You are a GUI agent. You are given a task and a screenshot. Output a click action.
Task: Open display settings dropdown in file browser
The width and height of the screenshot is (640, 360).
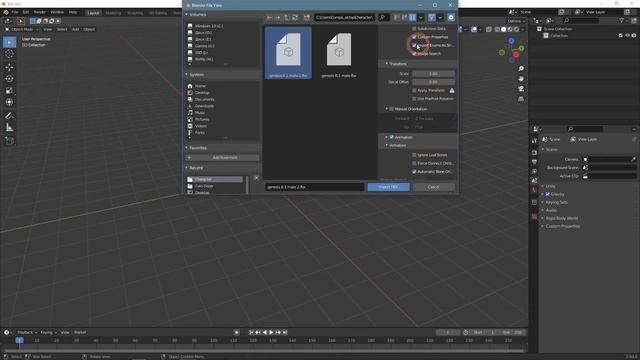[420, 18]
